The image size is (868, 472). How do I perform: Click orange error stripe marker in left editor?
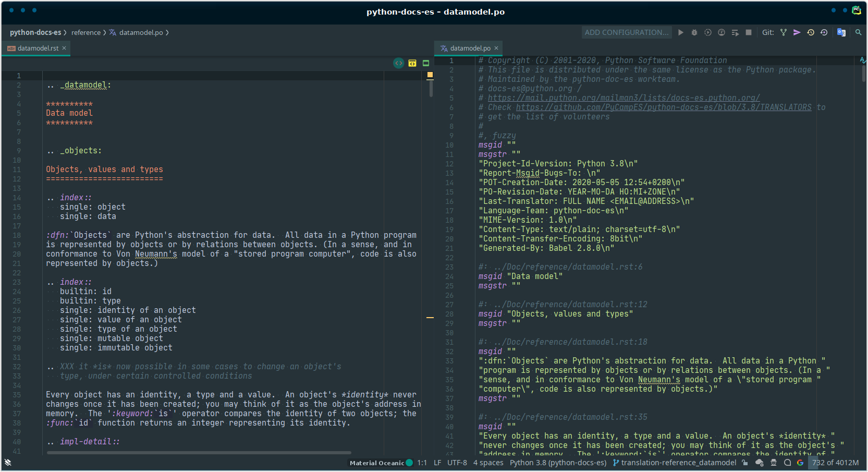pos(430,318)
